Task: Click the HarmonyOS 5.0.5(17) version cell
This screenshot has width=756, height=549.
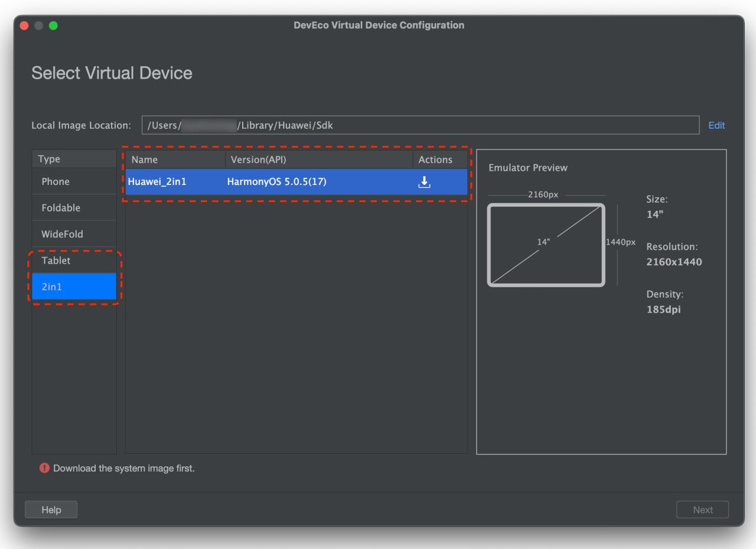Action: (x=276, y=182)
